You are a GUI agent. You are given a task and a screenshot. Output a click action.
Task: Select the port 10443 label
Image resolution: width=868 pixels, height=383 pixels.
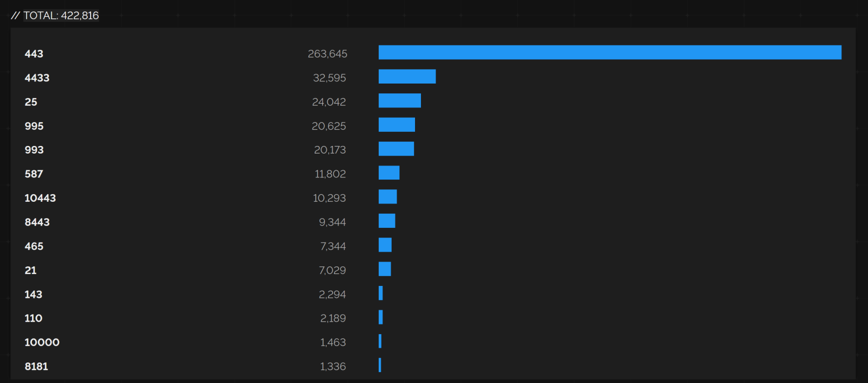[x=40, y=198]
